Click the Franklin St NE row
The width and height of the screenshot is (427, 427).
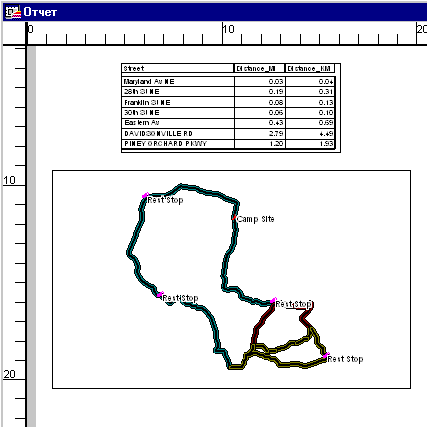[x=228, y=102]
